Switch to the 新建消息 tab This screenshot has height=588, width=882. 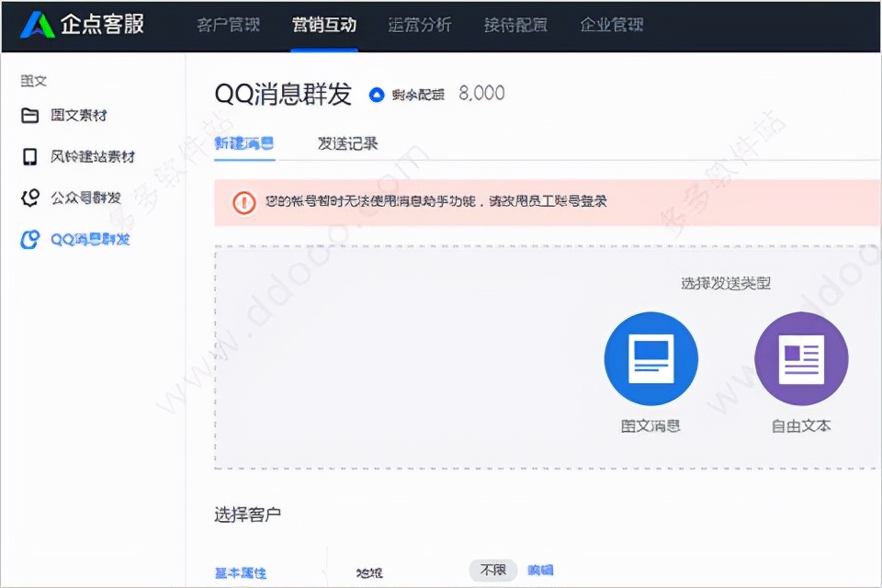[x=244, y=143]
